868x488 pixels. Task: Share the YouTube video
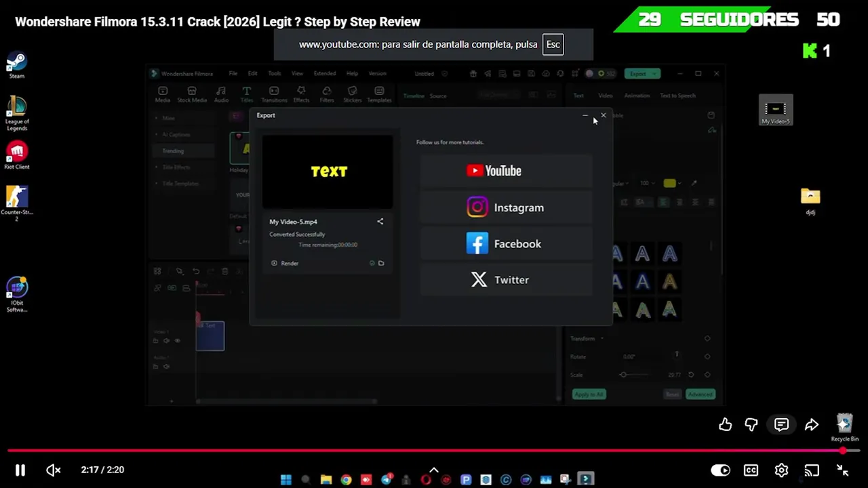point(812,425)
